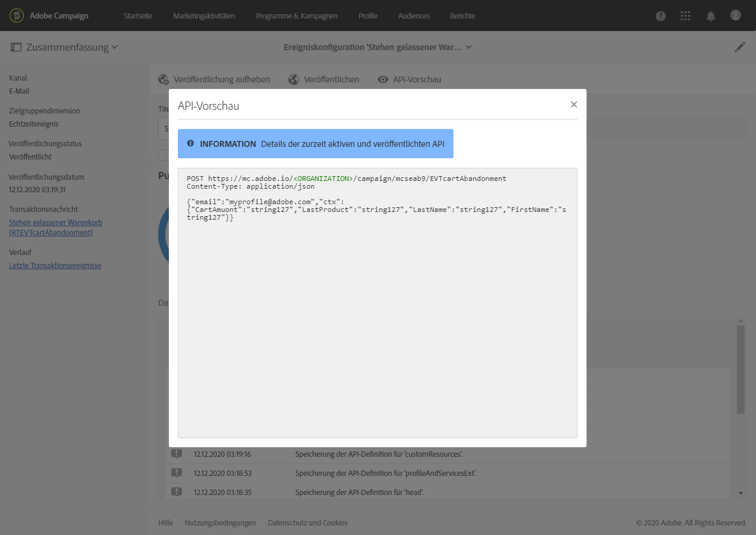The width and height of the screenshot is (756, 535).
Task: Click the 12.12.2020 03:18:35 timestamp
Action: [x=222, y=492]
